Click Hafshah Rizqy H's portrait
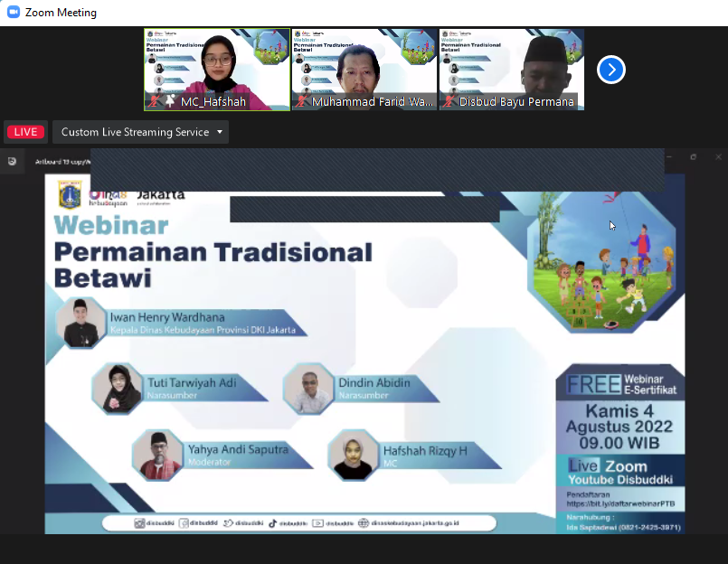The image size is (728, 564). pos(354,455)
